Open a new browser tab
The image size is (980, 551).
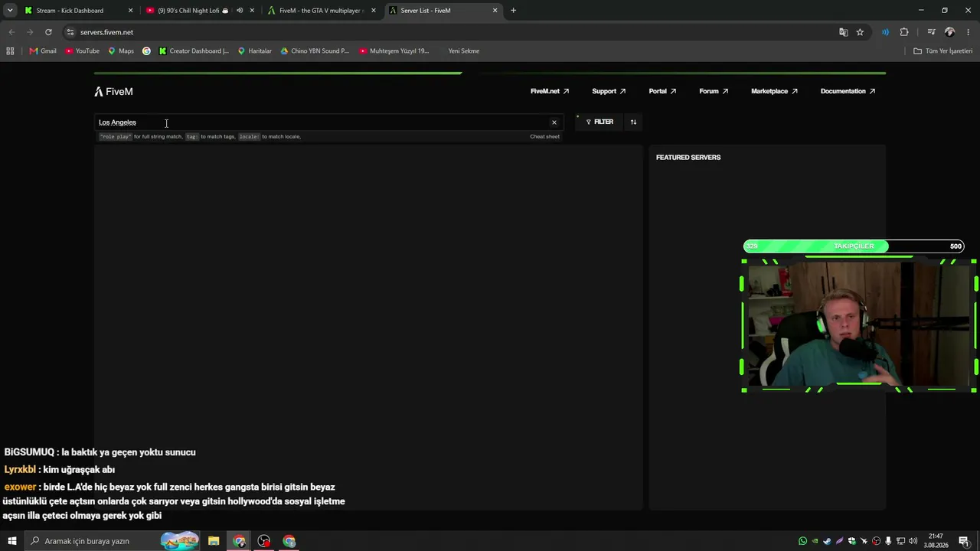coord(513,11)
